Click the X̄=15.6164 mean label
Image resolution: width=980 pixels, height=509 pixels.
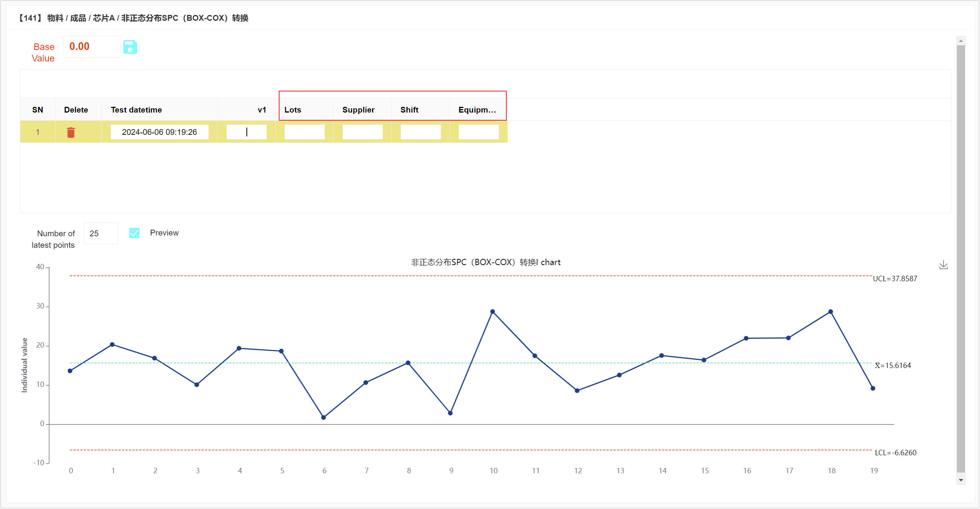[893, 365]
